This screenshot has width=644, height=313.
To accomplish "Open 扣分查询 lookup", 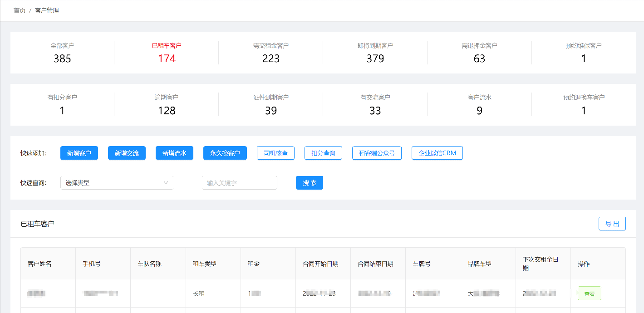I will (323, 153).
